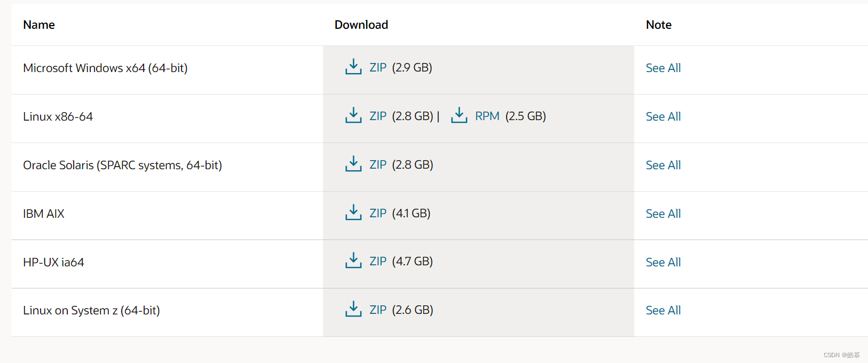868x363 pixels.
Task: Open See All for IBM AIX
Action: click(x=663, y=214)
